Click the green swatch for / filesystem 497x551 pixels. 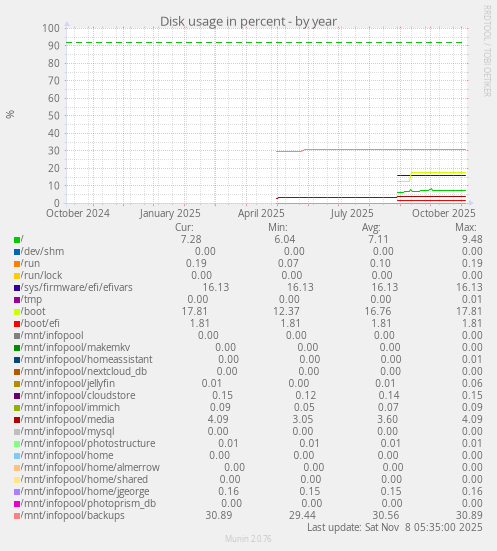click(x=17, y=240)
